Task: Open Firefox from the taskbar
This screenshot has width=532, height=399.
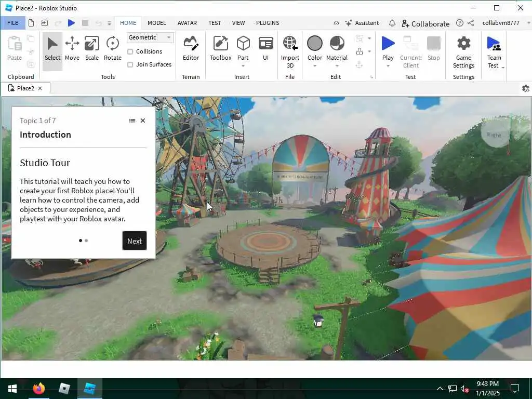Action: click(38, 389)
